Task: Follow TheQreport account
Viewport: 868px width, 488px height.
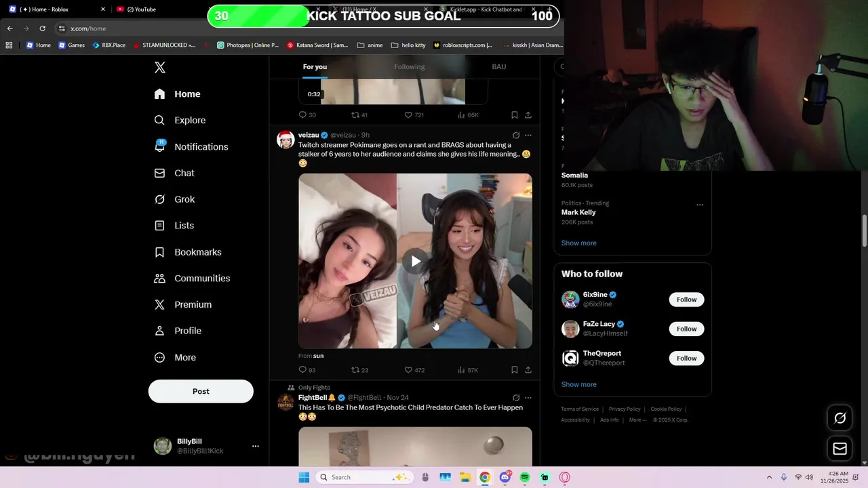Action: 686,358
